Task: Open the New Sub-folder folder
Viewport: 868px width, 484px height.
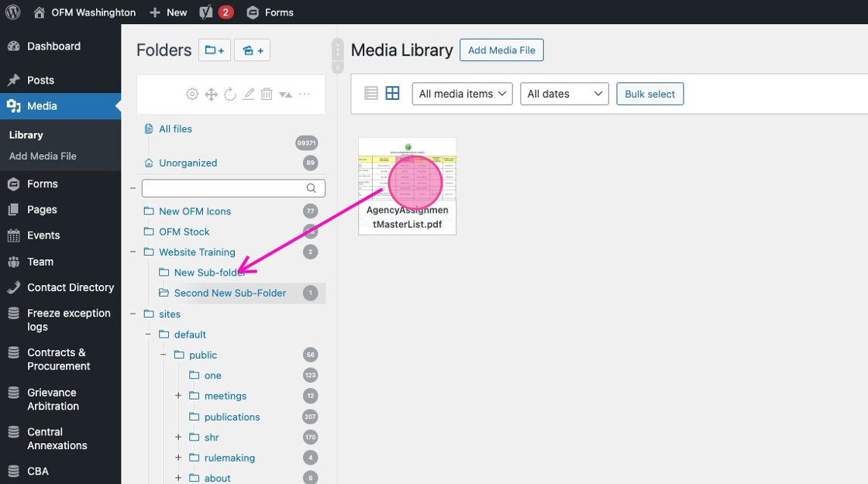Action: [x=209, y=273]
